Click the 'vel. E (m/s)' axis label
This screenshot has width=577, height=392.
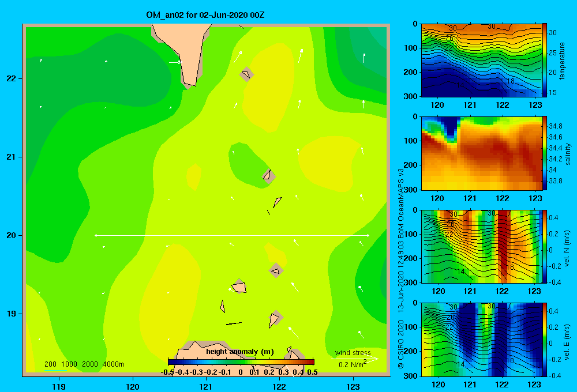click(x=567, y=342)
